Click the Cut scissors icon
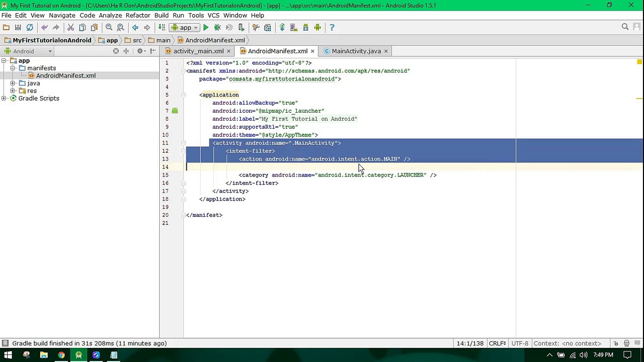Viewport: 644px width, 362px height. click(71, 28)
